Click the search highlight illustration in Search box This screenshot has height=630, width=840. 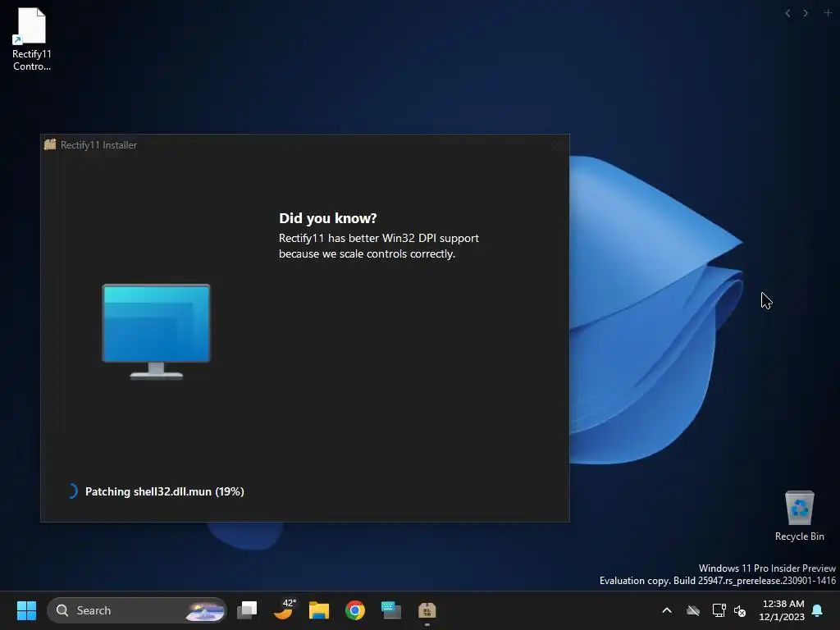(x=204, y=610)
